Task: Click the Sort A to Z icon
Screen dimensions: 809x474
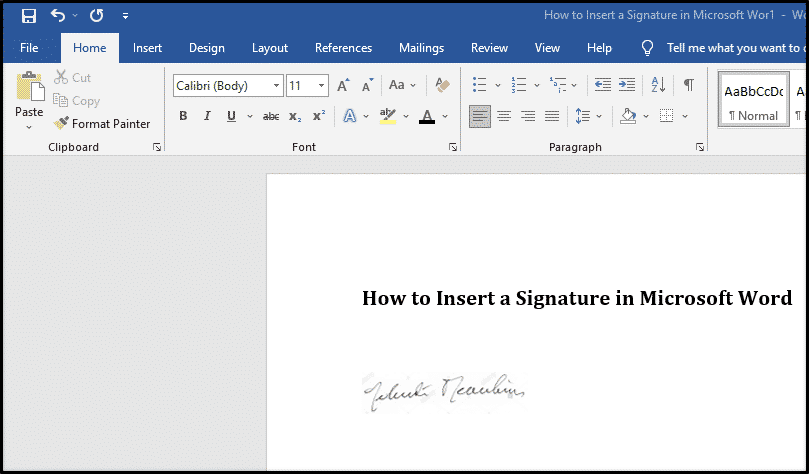Action: pos(657,86)
